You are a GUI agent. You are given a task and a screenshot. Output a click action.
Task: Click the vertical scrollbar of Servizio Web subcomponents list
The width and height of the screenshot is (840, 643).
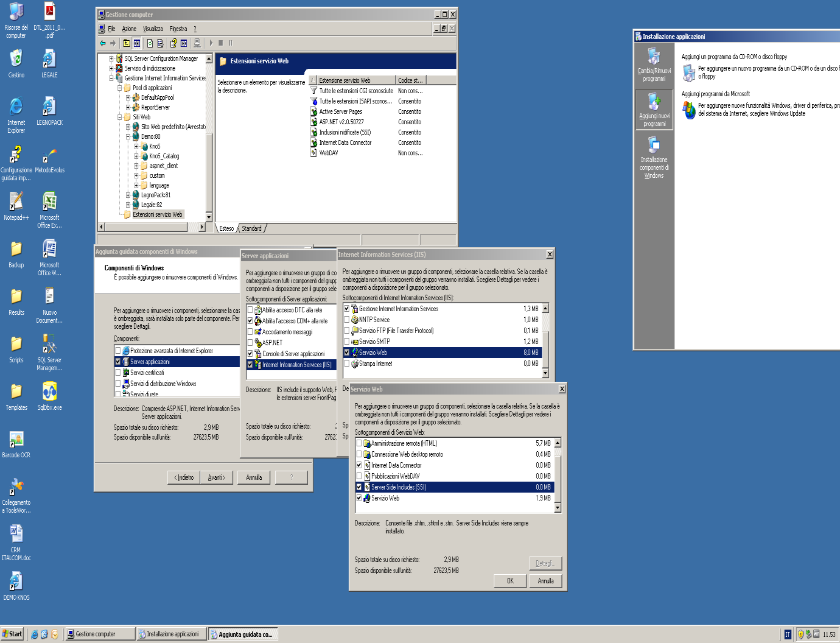[558, 476]
